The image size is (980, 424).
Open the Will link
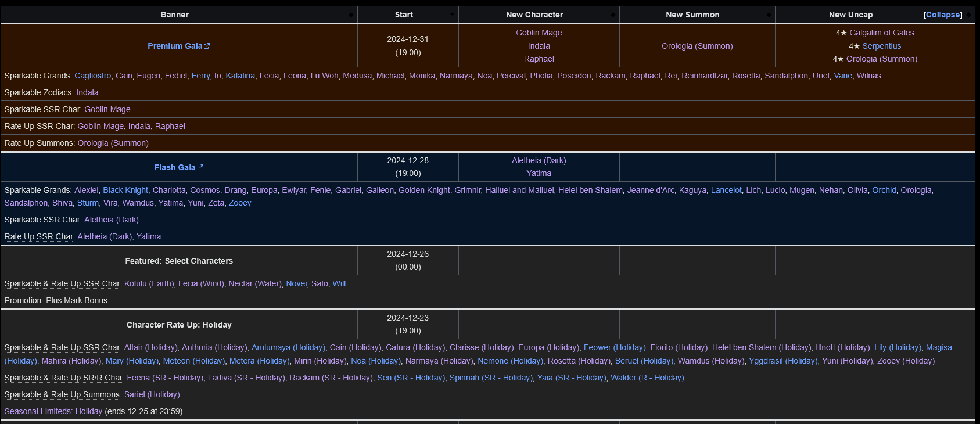[339, 283]
